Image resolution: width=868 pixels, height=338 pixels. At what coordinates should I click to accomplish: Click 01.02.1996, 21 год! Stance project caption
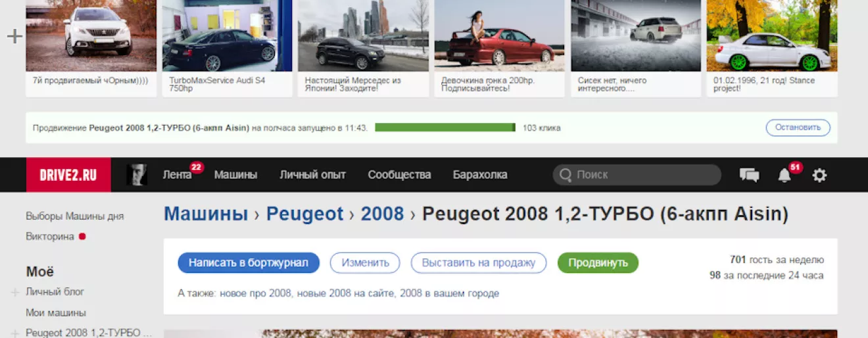pyautogui.click(x=764, y=84)
